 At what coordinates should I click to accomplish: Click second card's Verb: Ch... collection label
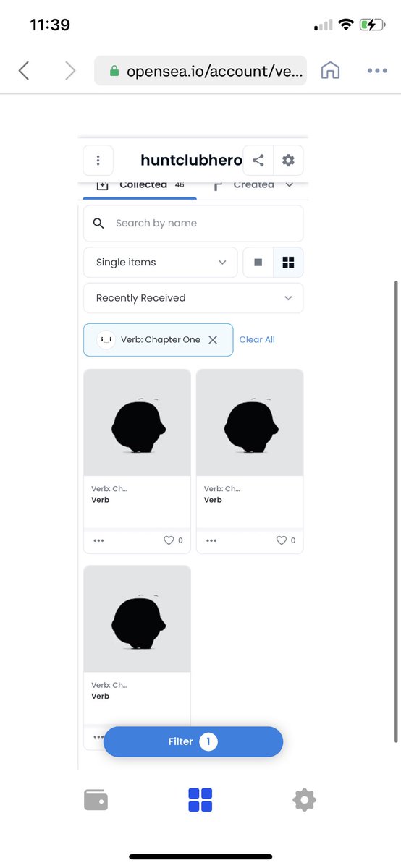click(222, 489)
